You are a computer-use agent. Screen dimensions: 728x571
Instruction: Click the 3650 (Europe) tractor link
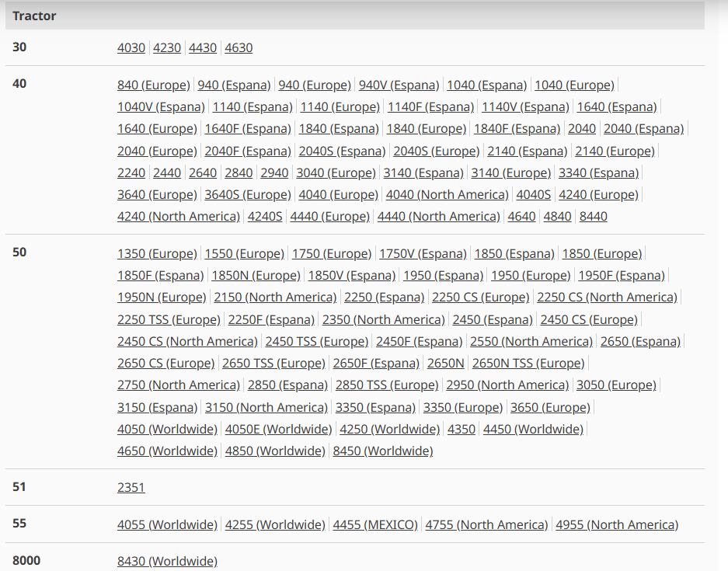[550, 407]
